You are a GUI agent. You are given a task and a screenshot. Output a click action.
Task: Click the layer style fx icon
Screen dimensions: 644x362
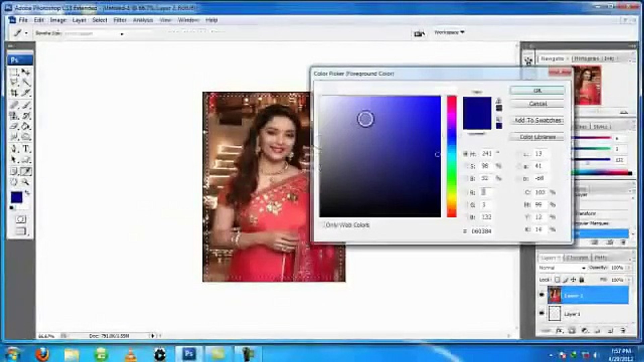coord(559,331)
